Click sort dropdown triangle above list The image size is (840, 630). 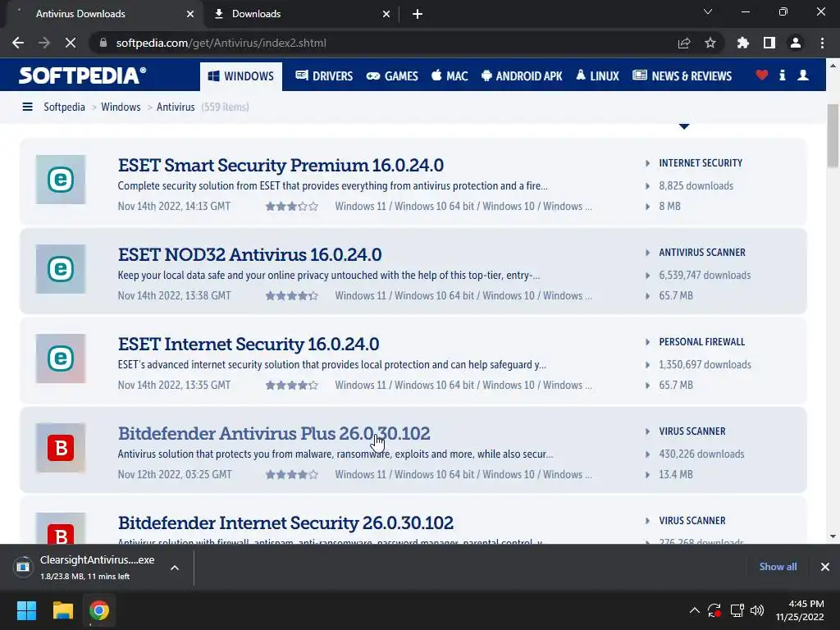coord(684,126)
